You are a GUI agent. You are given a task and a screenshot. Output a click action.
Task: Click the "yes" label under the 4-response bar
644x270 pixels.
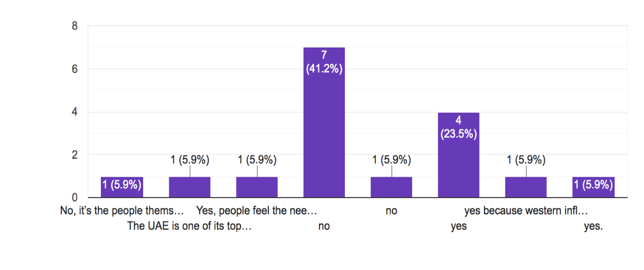coord(459,226)
